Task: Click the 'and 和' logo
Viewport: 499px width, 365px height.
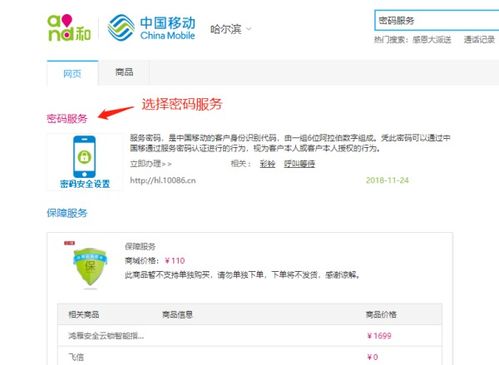Action: pos(69,28)
